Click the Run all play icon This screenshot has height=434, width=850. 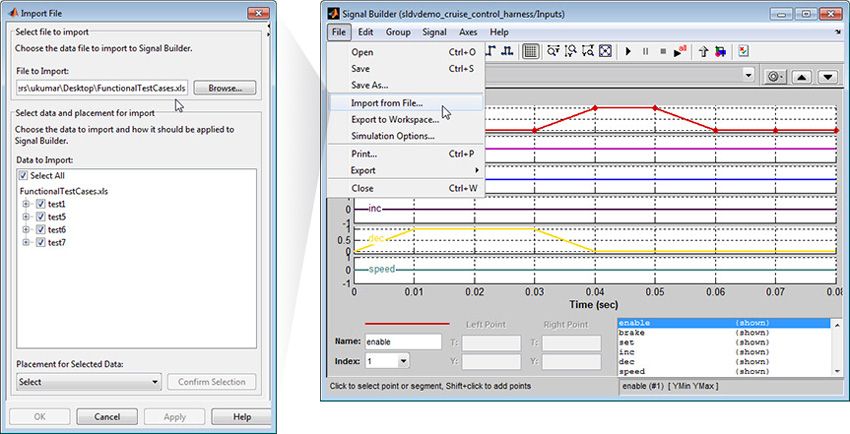click(x=681, y=51)
